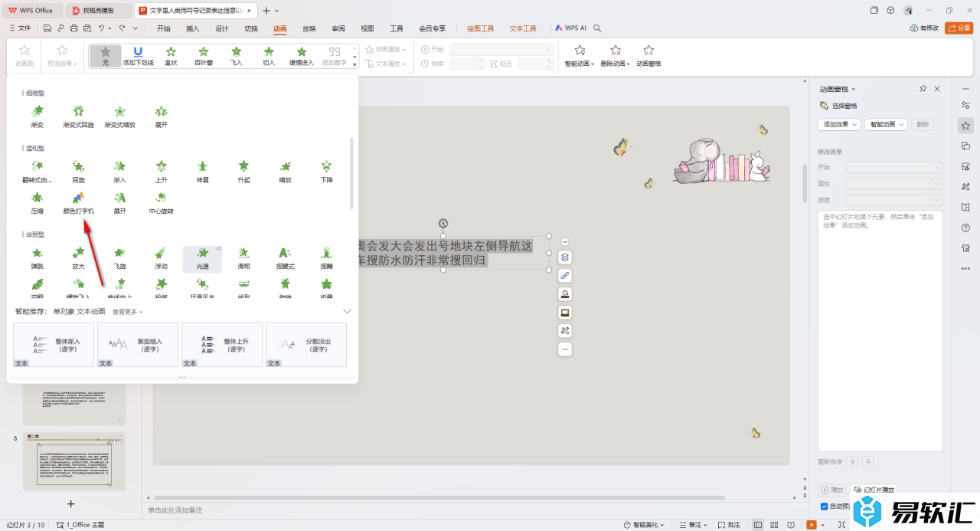Save the document via toolbar icon
This screenshot has height=531, width=980.
pyautogui.click(x=47, y=28)
